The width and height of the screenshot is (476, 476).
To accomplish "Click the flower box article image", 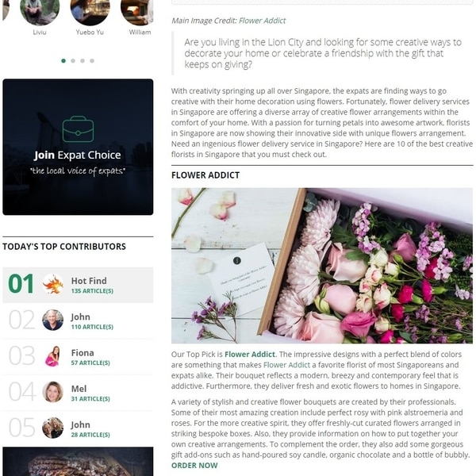I will pos(322,266).
